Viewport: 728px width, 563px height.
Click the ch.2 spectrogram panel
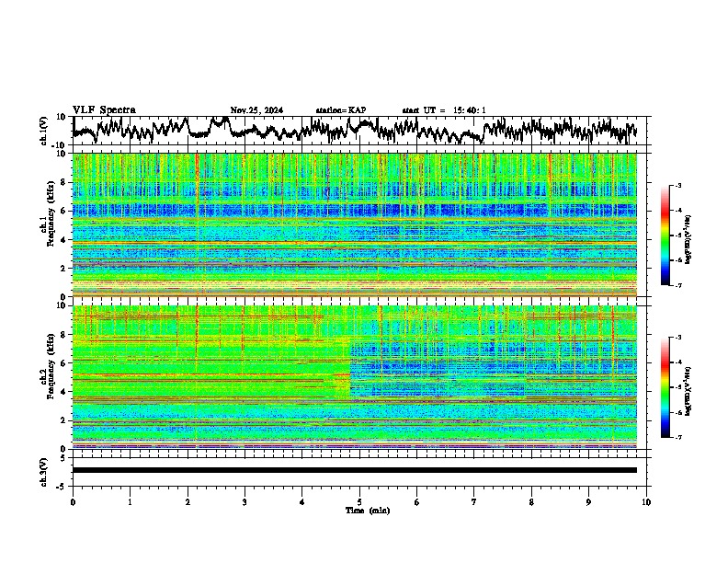tap(355, 377)
